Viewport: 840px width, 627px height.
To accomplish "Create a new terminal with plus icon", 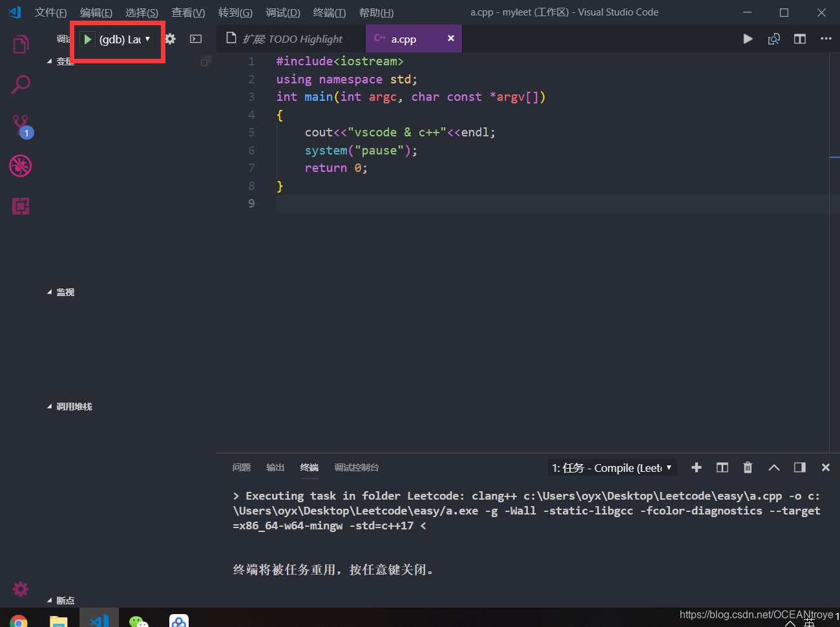I will pos(696,467).
